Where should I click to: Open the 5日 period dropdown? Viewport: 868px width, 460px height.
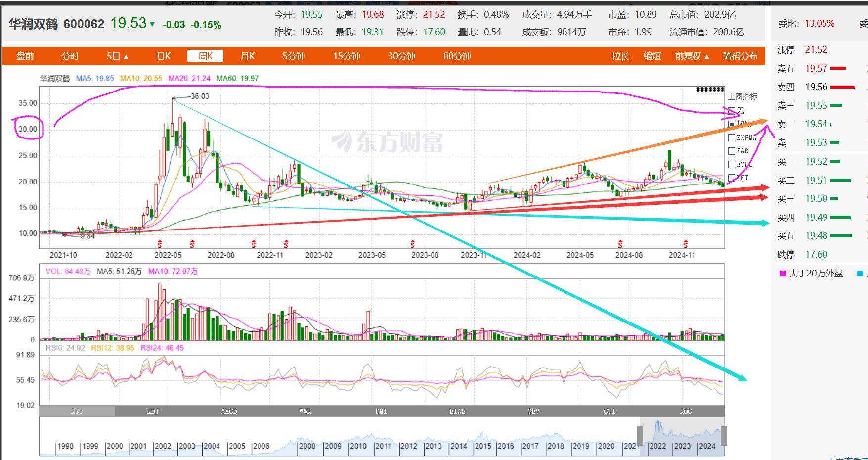tap(118, 56)
